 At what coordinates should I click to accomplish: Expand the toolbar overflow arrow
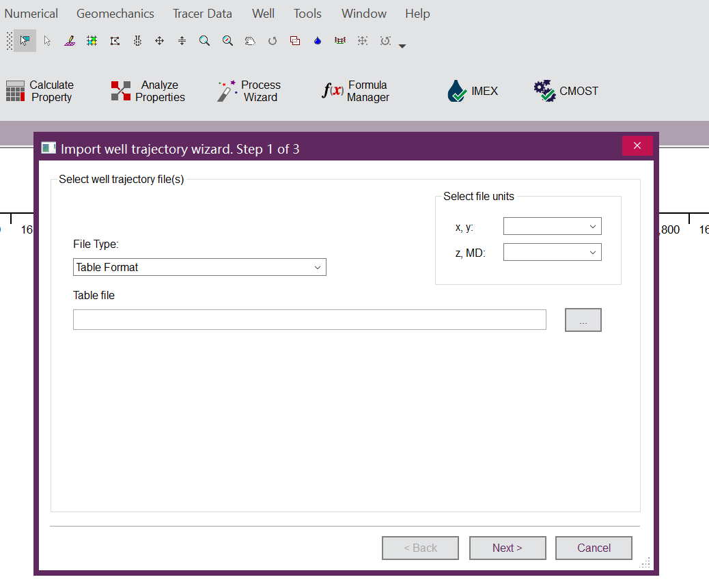click(402, 46)
